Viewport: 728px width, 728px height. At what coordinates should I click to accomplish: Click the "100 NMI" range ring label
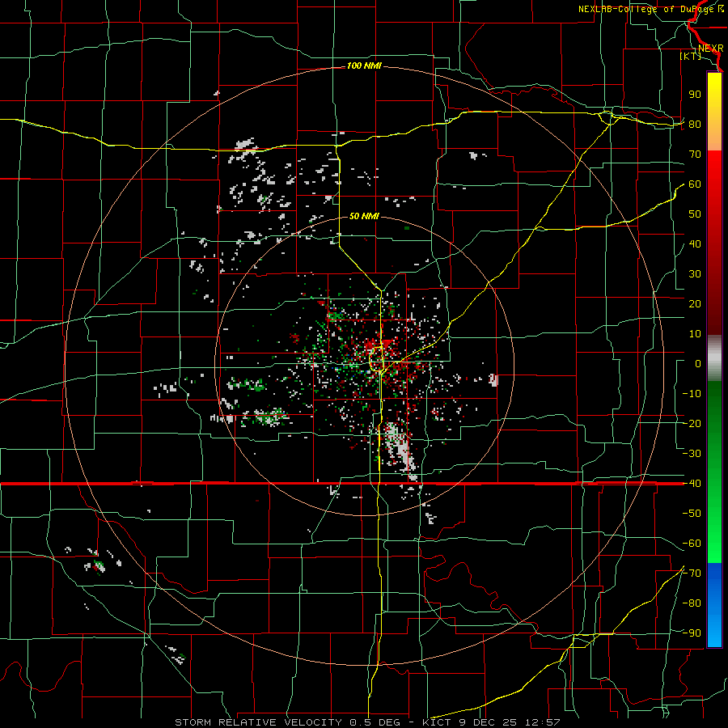[x=364, y=66]
